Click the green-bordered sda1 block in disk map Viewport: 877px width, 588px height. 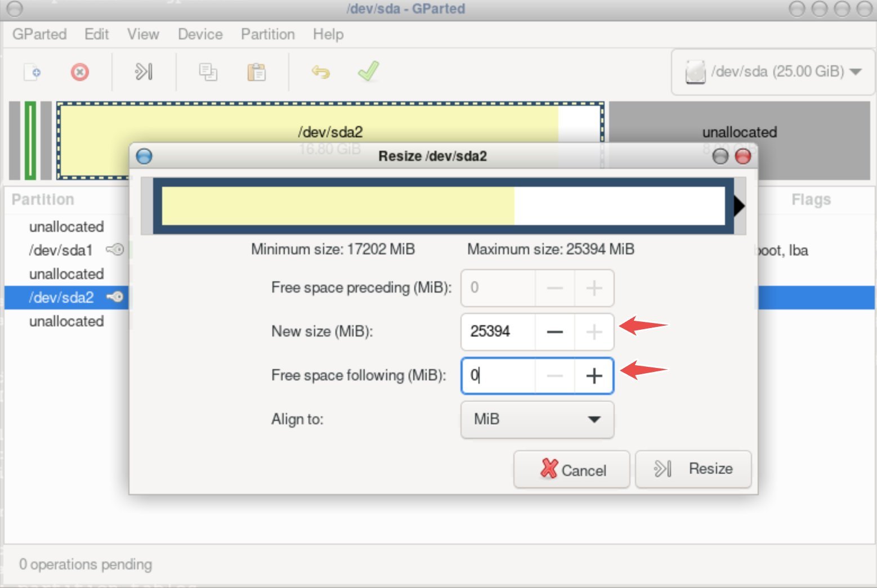click(30, 140)
